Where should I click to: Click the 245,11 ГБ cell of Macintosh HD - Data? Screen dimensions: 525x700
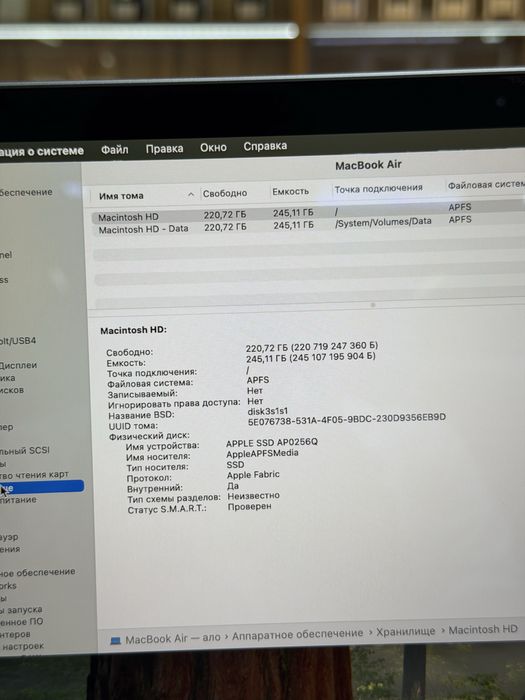tap(293, 225)
